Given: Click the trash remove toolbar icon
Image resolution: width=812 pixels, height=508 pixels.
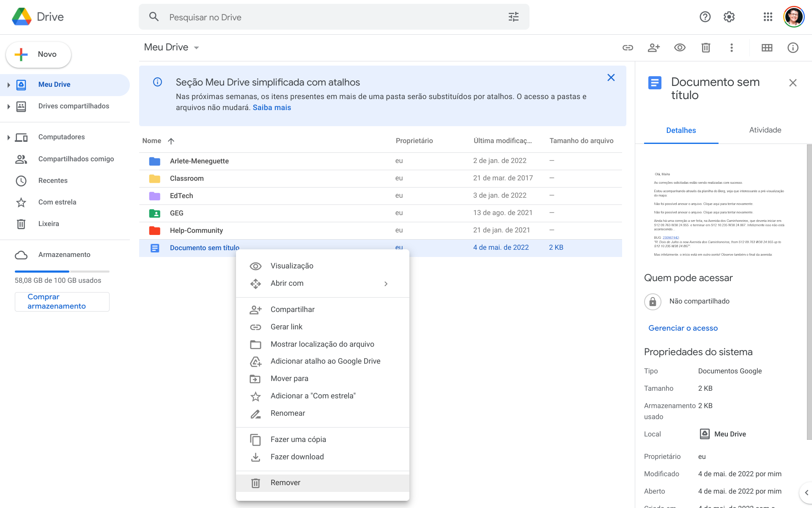Looking at the screenshot, I should coord(706,47).
